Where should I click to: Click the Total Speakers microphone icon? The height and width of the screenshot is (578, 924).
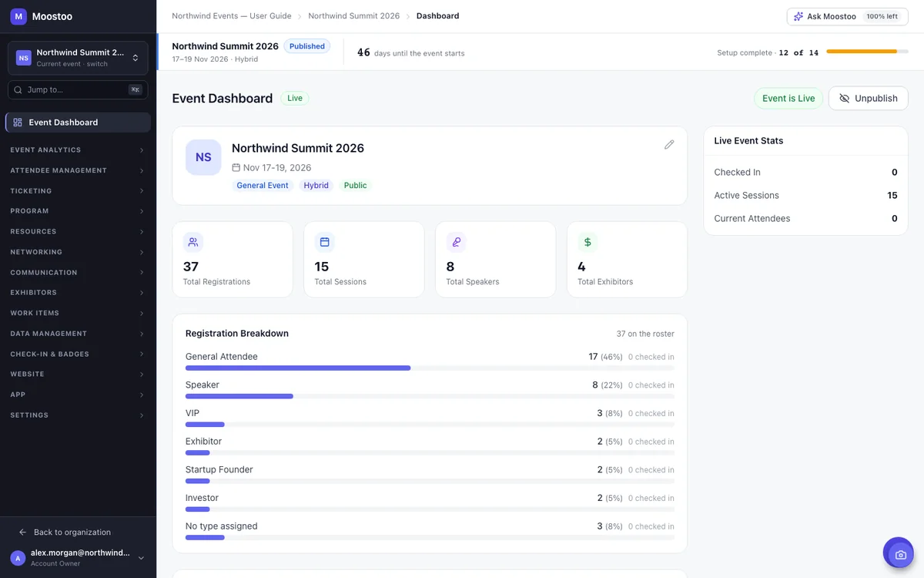click(457, 242)
